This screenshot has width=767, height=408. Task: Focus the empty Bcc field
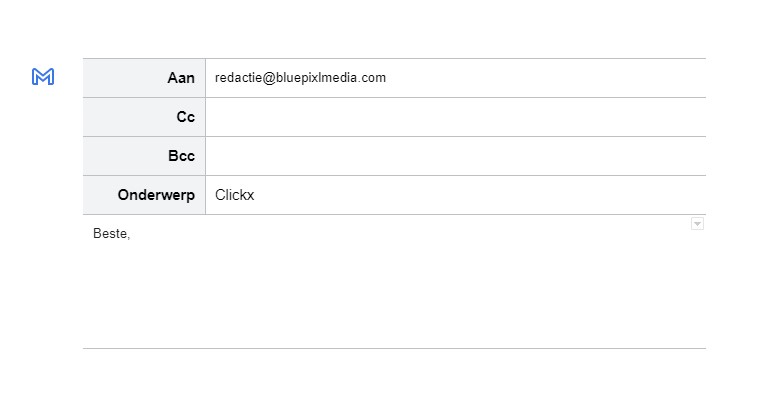point(455,156)
